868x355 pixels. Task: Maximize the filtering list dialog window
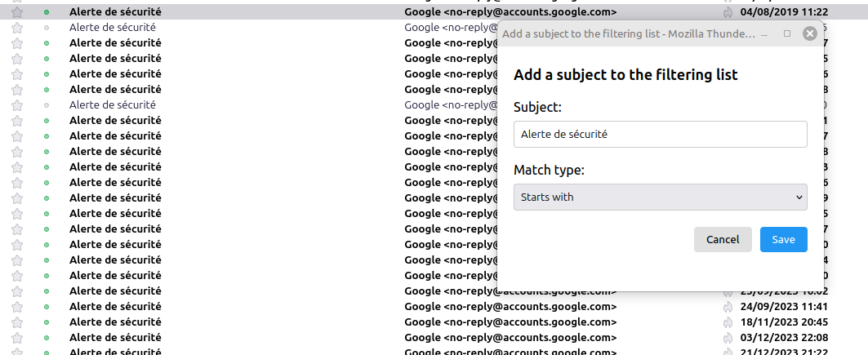tap(787, 33)
